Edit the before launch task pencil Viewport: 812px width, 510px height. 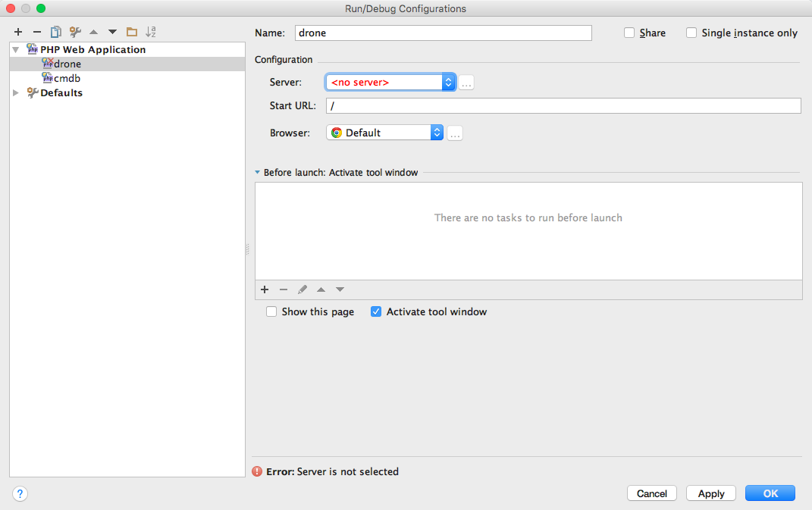tap(303, 289)
